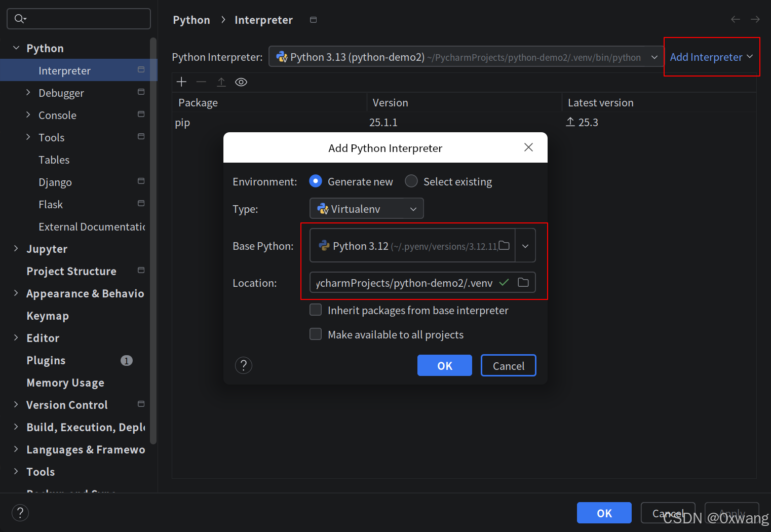
Task: Click the search magnifier icon in settings
Action: 20,19
